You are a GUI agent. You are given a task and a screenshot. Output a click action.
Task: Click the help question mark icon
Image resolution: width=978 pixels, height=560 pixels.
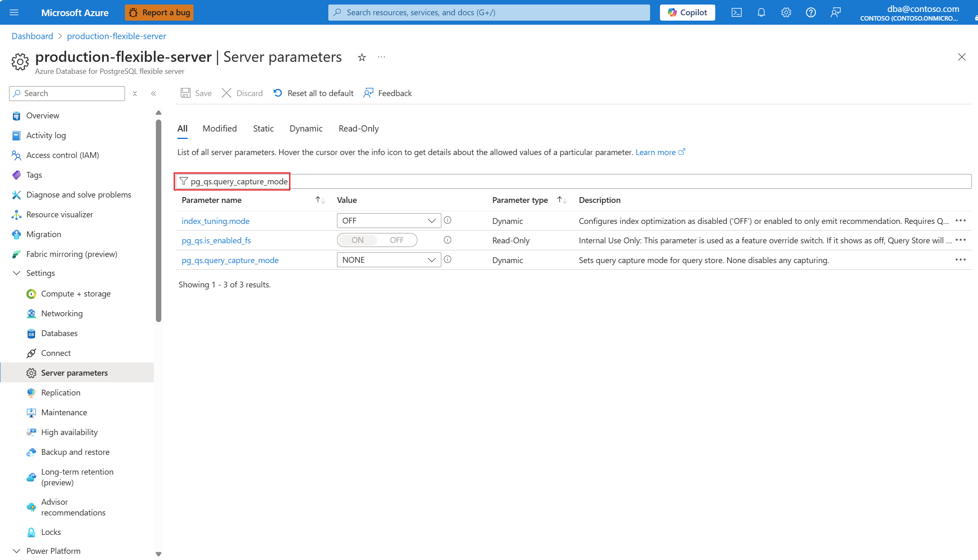pyautogui.click(x=811, y=12)
